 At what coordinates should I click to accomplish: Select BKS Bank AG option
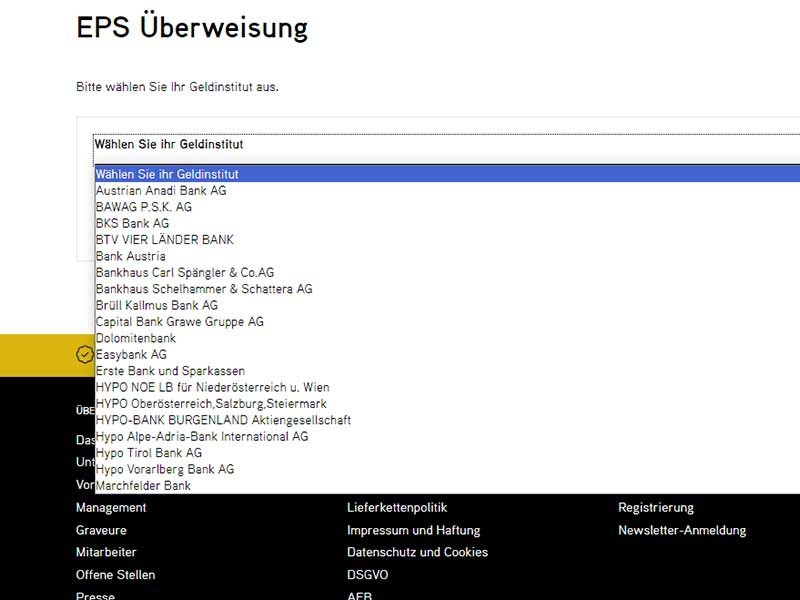tap(447, 223)
